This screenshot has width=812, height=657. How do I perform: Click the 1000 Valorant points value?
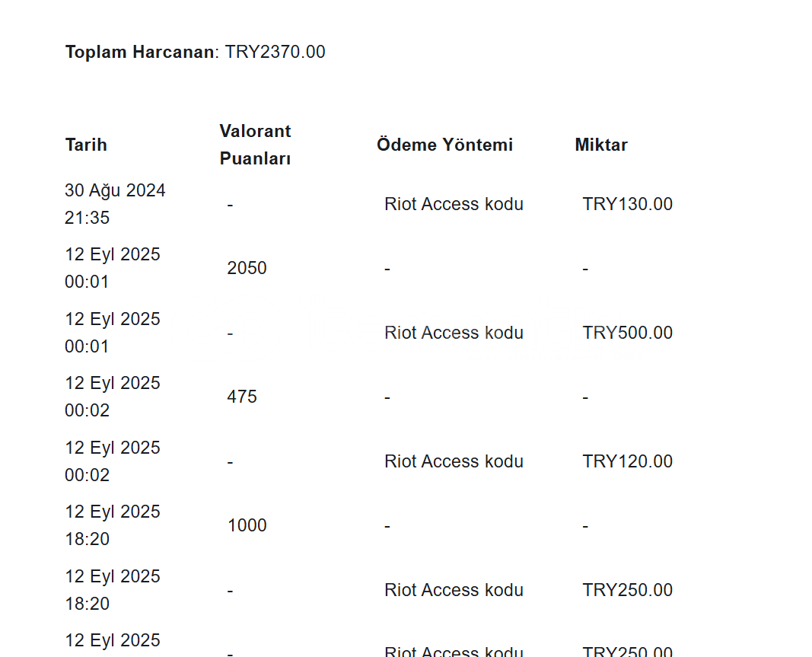[x=247, y=525]
